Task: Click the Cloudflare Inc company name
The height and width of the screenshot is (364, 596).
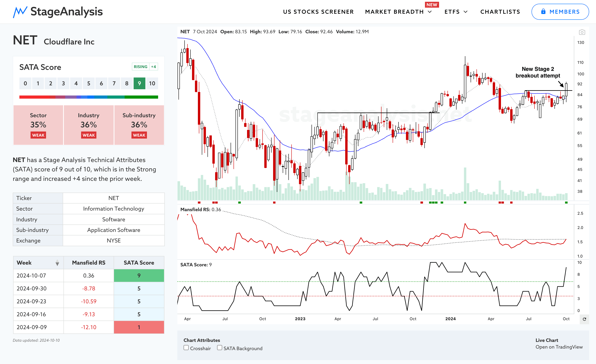Action: tap(69, 42)
